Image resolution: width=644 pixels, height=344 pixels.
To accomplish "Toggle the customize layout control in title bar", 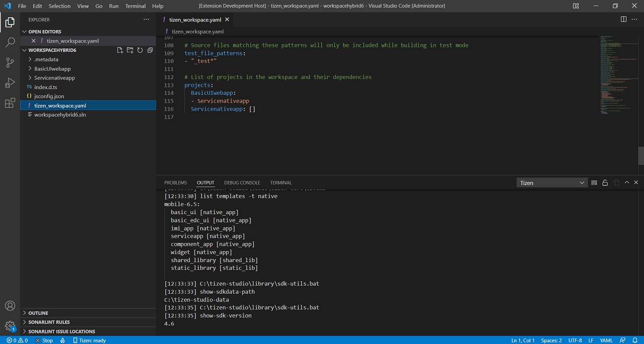I will point(575,6).
